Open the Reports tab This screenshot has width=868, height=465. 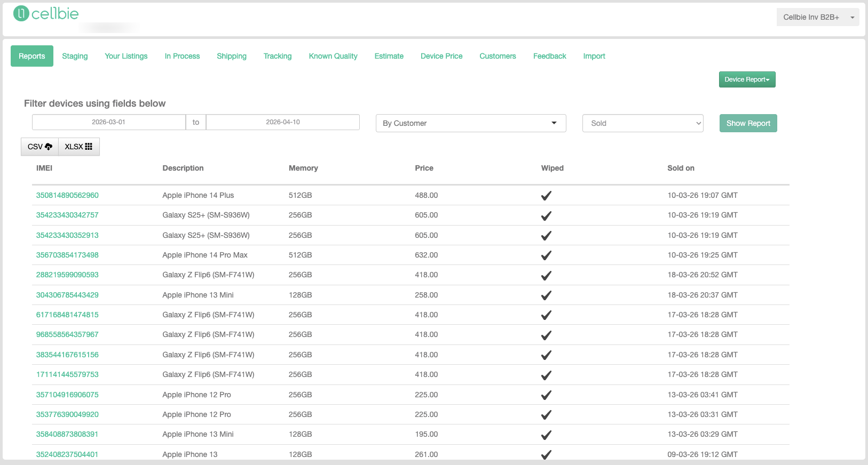click(32, 56)
